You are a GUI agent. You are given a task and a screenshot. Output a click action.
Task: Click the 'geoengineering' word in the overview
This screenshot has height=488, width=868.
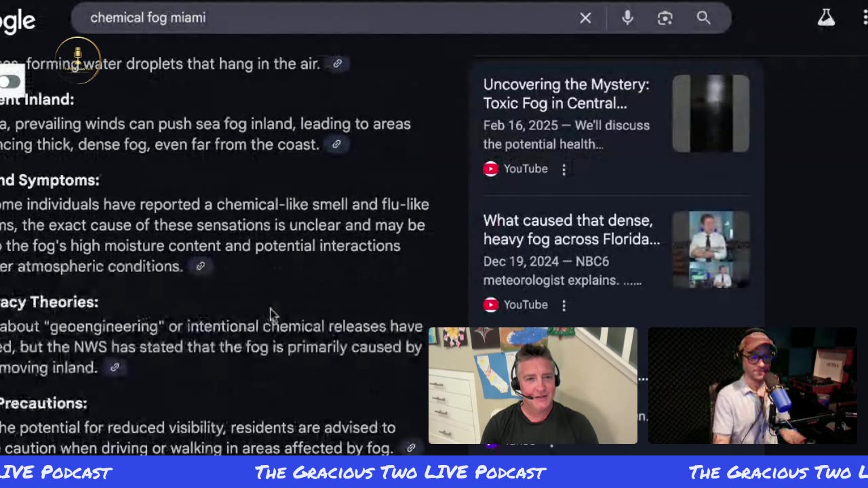[x=104, y=327]
